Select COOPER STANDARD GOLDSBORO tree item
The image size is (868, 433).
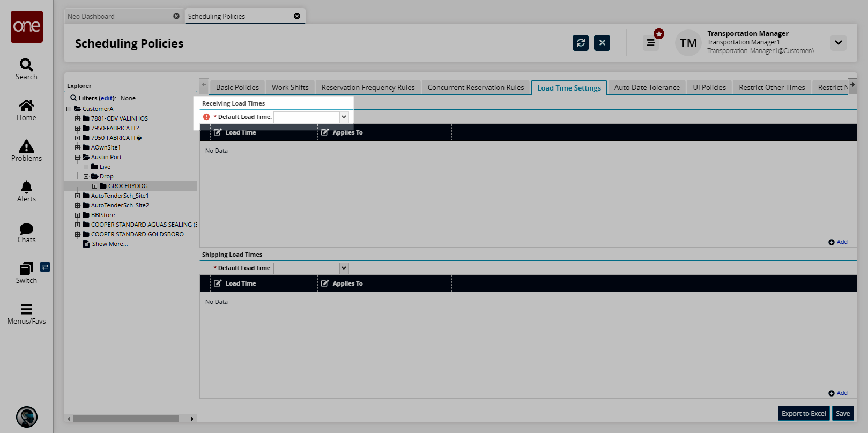coord(137,234)
